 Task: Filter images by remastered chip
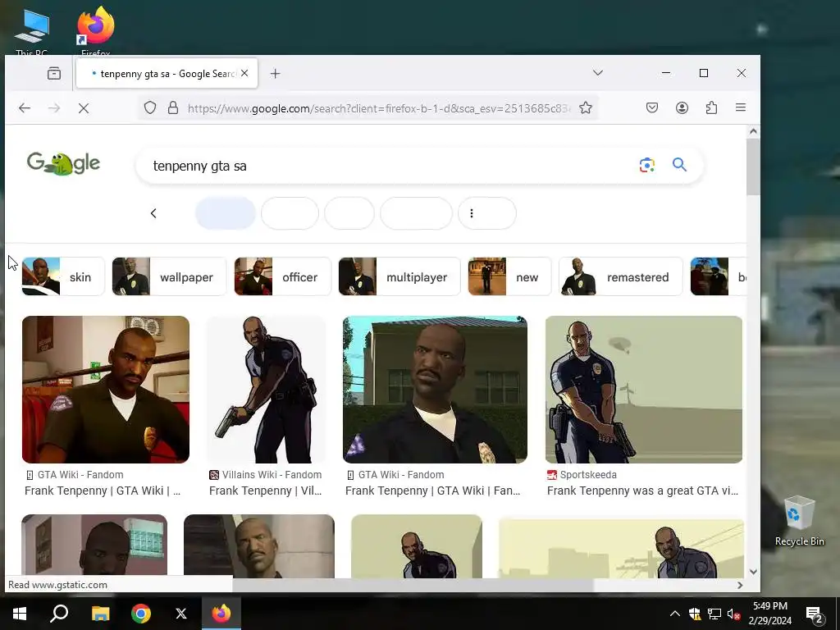(x=620, y=276)
